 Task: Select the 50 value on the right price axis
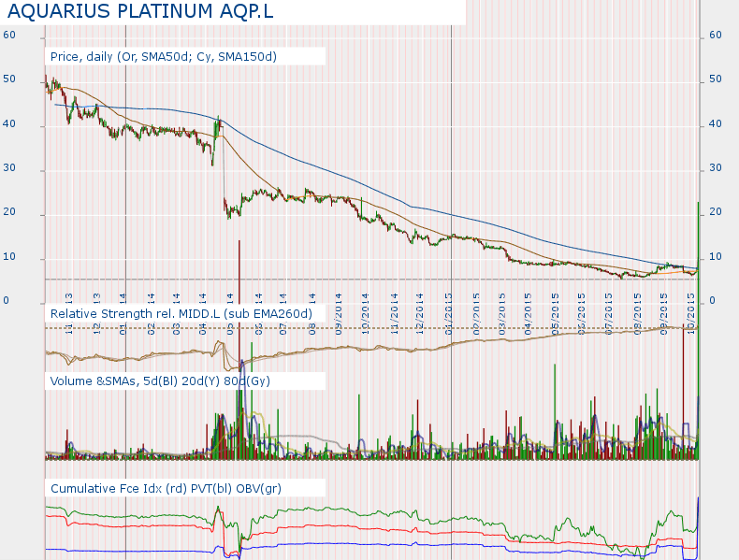click(716, 79)
